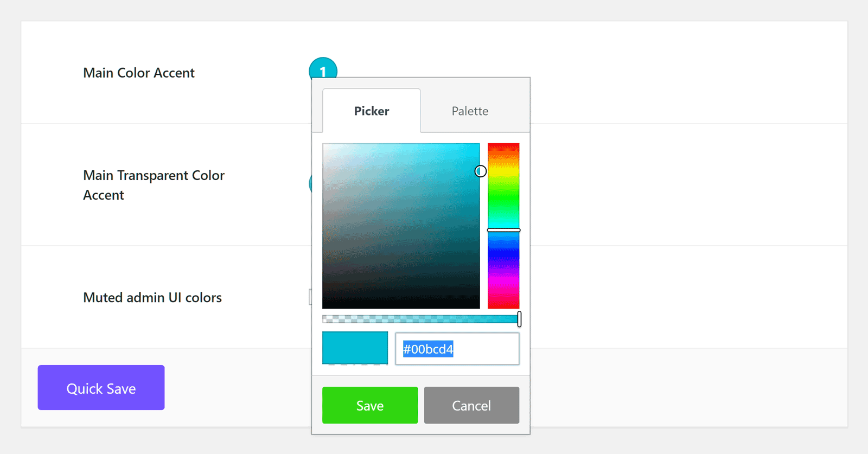Click the hex color input field

(457, 349)
